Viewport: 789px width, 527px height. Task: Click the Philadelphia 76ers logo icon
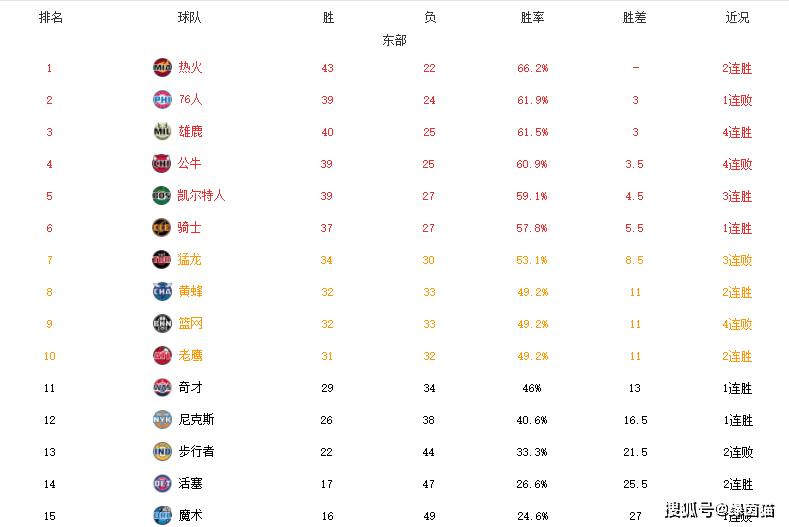162,100
